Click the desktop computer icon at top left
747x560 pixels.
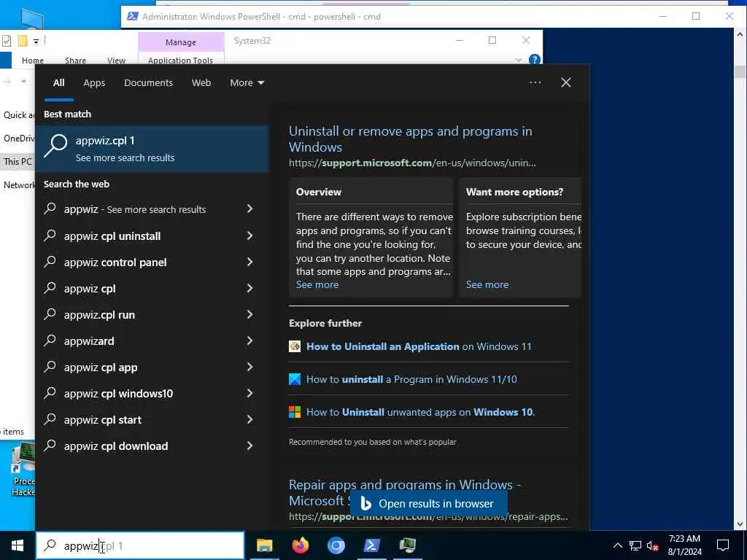coord(32,18)
